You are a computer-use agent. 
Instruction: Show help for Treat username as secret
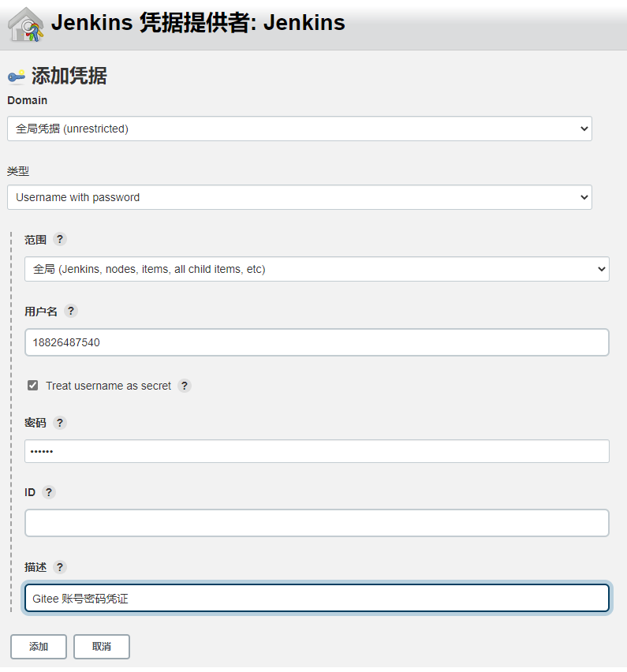[x=185, y=386]
